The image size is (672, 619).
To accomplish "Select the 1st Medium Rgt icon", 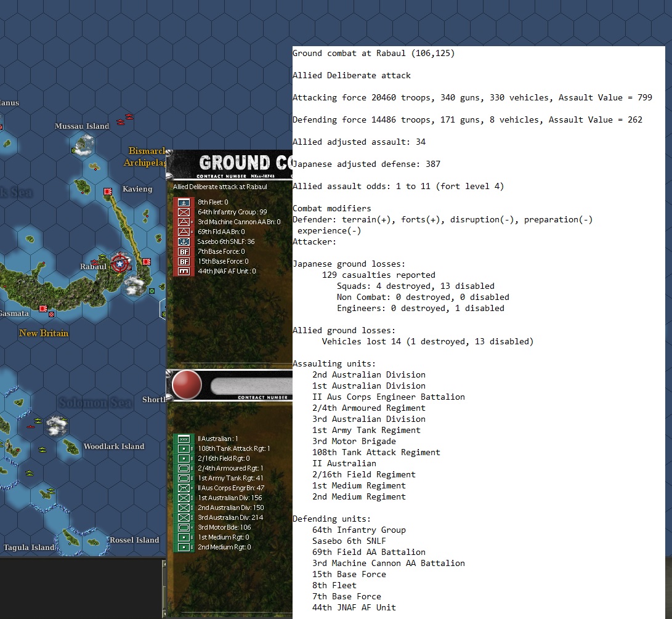I will pos(184,538).
